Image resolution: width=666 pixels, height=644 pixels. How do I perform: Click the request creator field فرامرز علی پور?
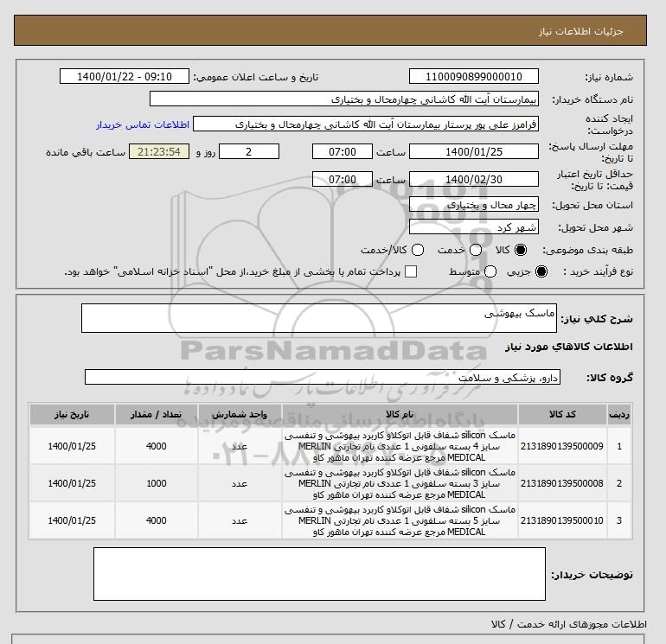(366, 124)
